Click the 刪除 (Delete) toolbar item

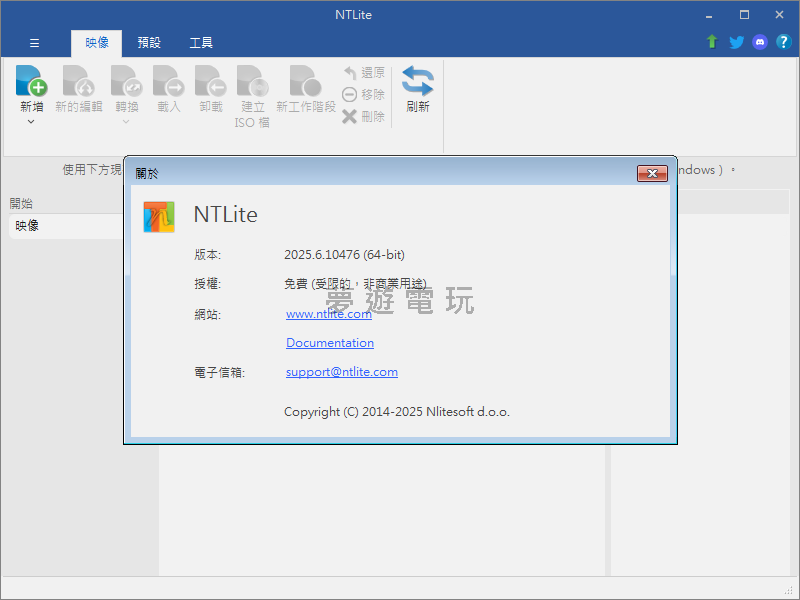(x=364, y=117)
